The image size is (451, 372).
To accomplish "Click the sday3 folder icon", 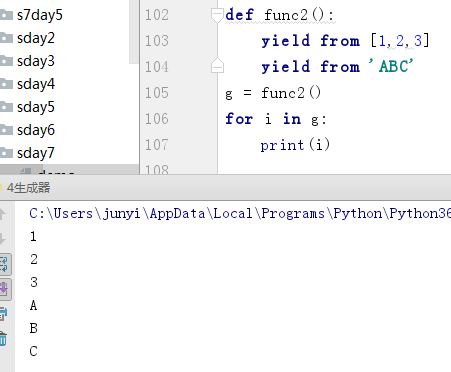I will click(6, 61).
